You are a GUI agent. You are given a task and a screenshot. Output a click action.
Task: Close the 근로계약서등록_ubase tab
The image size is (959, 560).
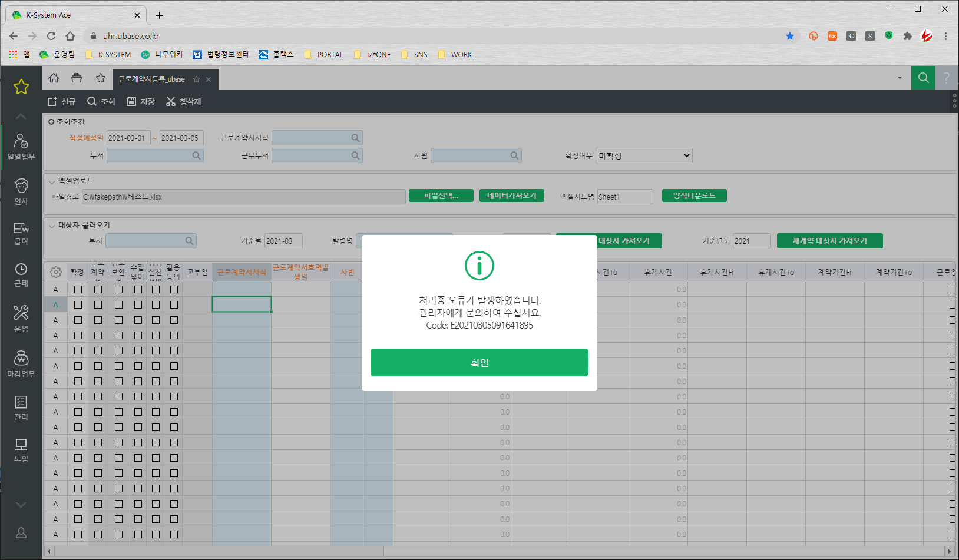tap(209, 79)
